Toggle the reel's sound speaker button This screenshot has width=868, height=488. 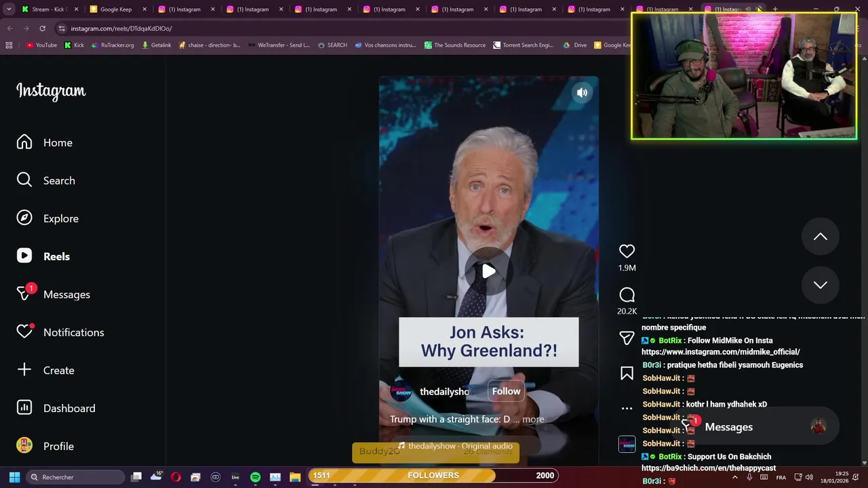click(582, 93)
